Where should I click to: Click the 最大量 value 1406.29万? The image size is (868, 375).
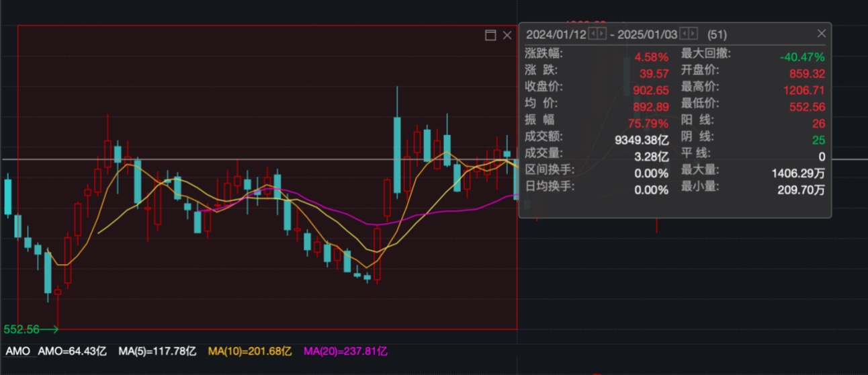pos(798,173)
